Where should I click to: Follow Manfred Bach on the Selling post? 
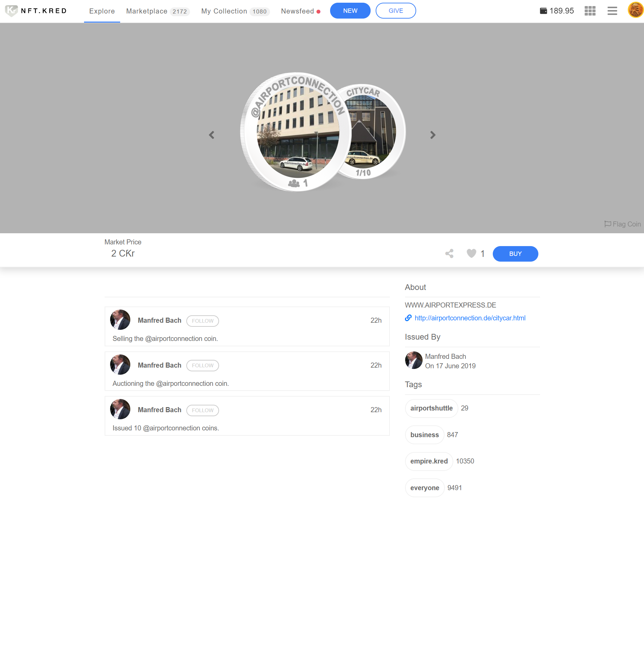pyautogui.click(x=203, y=321)
